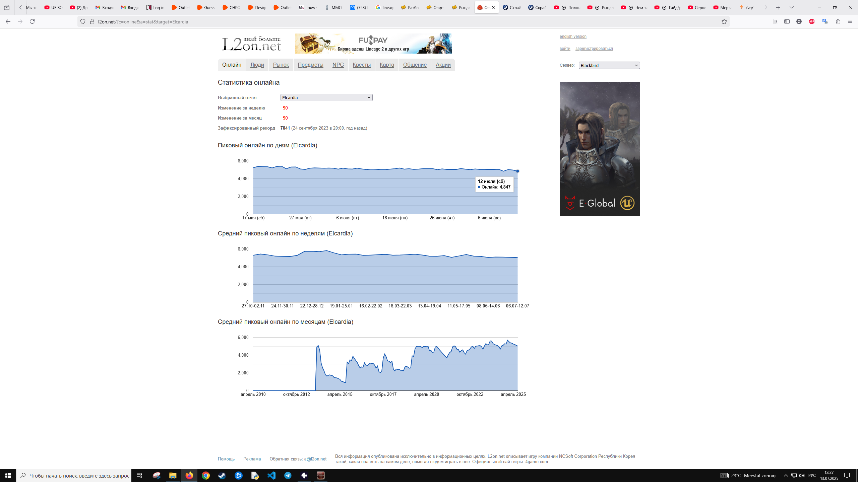This screenshot has width=858, height=504.
Task: Open the tracking protection shield icon
Action: (x=83, y=21)
